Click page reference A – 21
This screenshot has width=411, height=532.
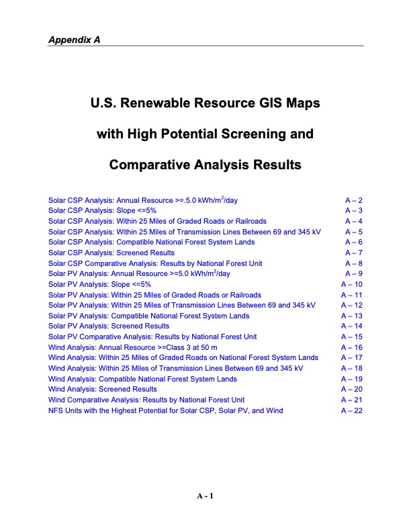pyautogui.click(x=352, y=400)
